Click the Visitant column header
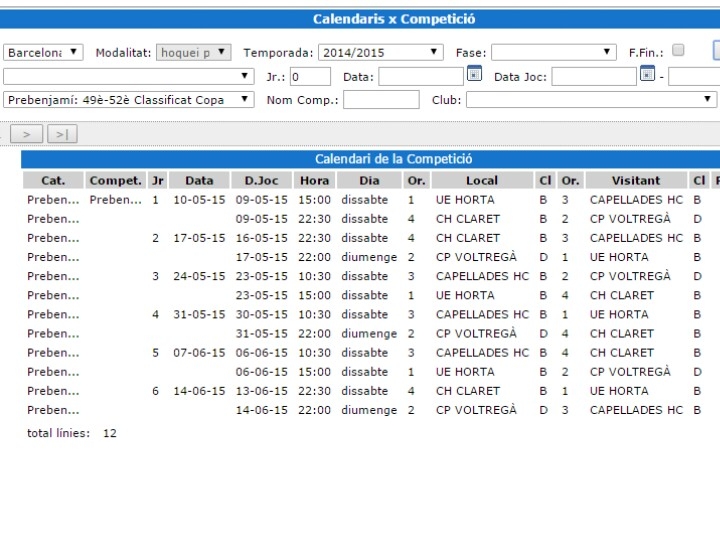This screenshot has width=720, height=533. (x=636, y=181)
